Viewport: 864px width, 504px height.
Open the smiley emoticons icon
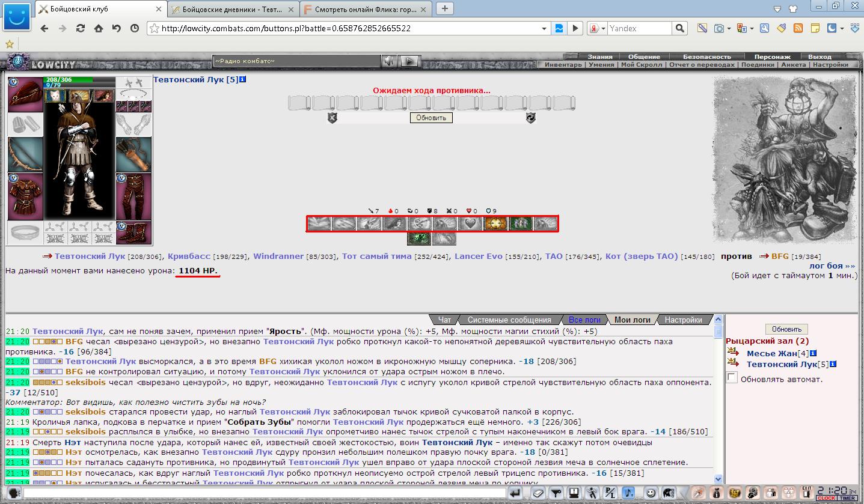(x=651, y=493)
